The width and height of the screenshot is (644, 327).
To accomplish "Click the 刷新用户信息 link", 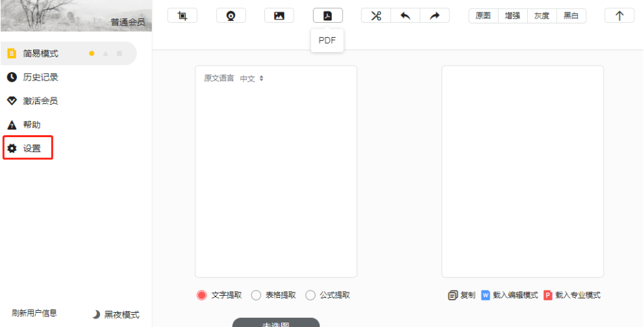I will (34, 313).
